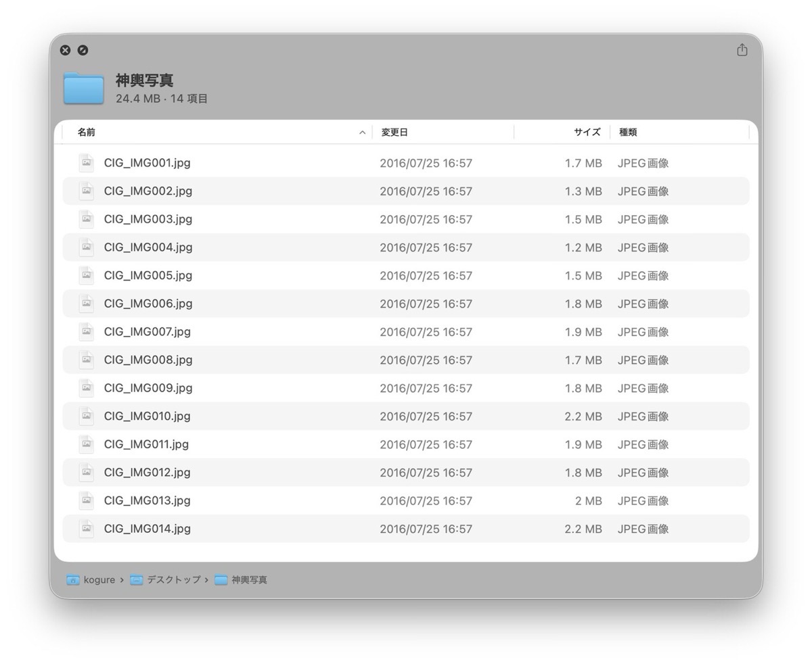Image resolution: width=812 pixels, height=664 pixels.
Task: Click the image icon beside CIG_IMG010.jpg
Action: point(86,416)
